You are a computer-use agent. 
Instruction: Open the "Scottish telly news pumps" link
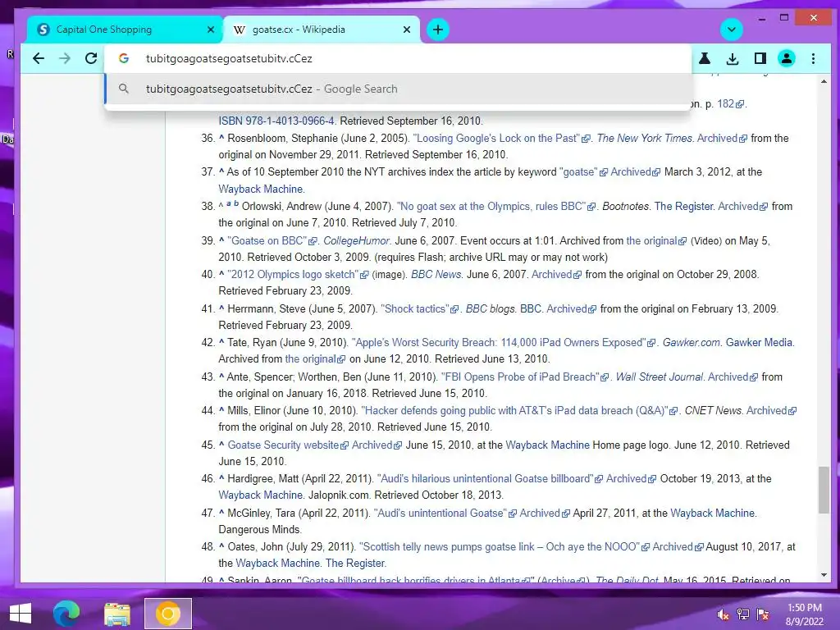[504, 546]
